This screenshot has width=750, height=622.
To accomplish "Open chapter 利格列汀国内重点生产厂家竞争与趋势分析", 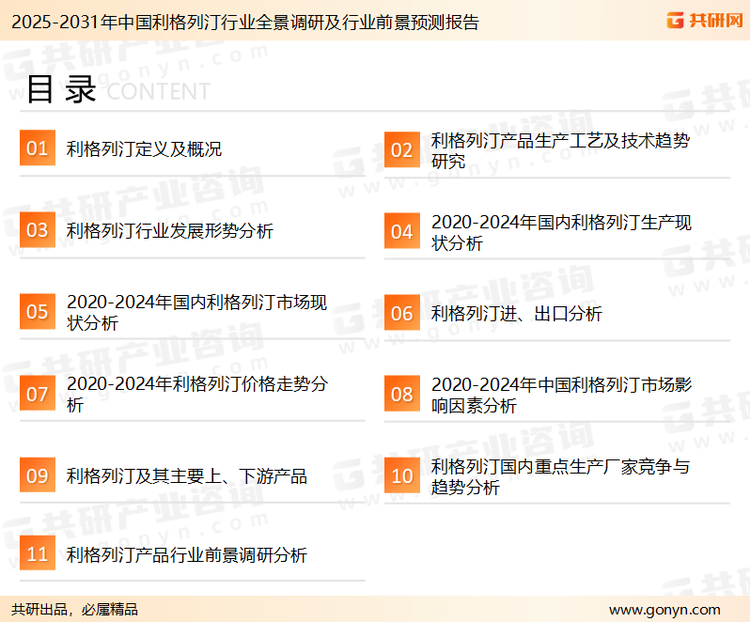I will coord(560,477).
